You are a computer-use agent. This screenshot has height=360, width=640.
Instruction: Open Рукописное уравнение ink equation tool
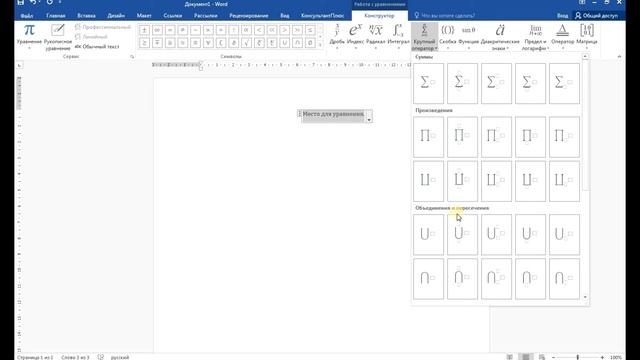click(x=58, y=37)
